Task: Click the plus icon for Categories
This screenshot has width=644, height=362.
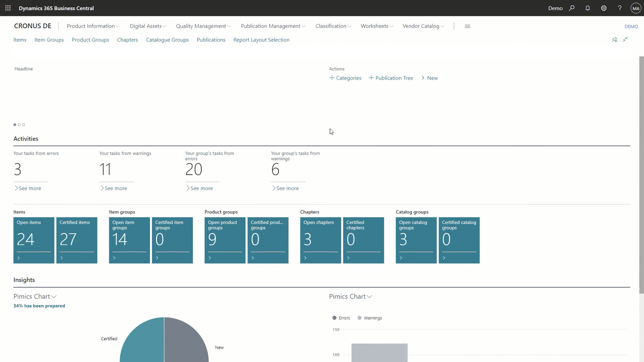Action: (x=332, y=78)
